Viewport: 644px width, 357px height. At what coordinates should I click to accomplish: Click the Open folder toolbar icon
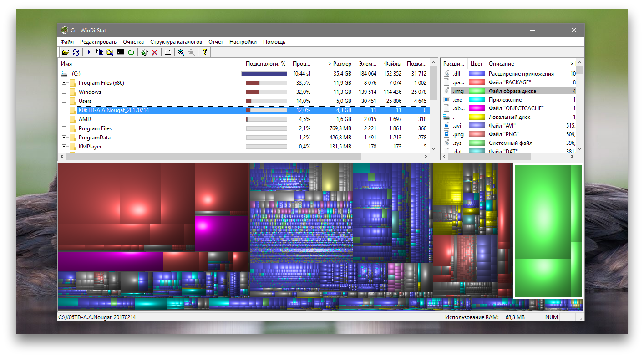[x=66, y=52]
